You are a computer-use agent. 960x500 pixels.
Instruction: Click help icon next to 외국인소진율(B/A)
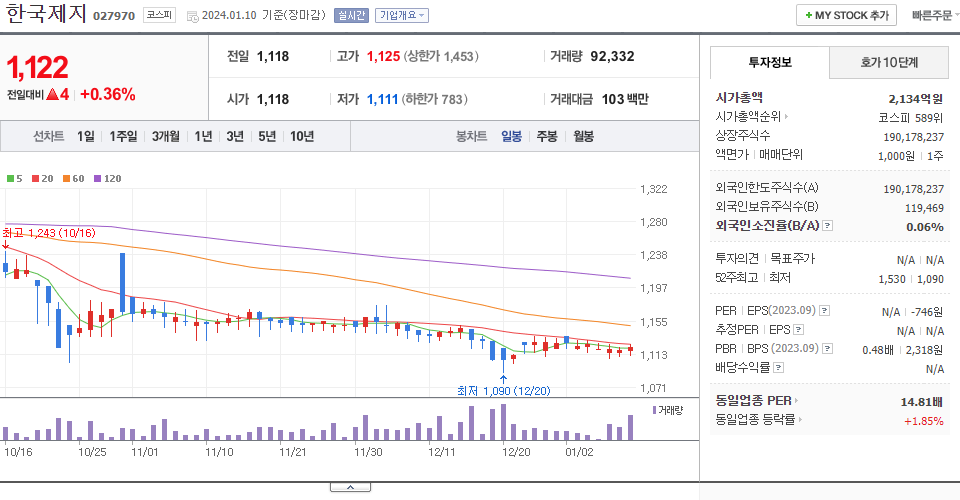click(x=827, y=226)
